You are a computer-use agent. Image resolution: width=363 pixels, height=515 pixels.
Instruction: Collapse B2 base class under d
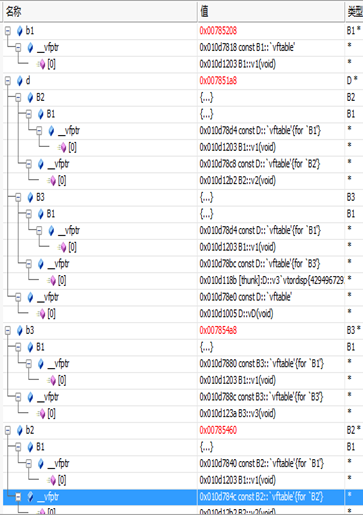(x=18, y=98)
